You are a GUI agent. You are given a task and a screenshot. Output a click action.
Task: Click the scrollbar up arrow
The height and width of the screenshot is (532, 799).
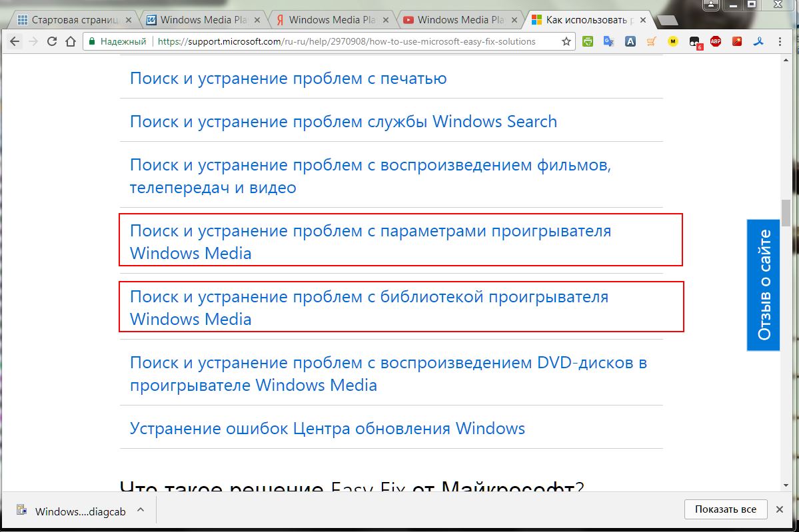click(786, 60)
